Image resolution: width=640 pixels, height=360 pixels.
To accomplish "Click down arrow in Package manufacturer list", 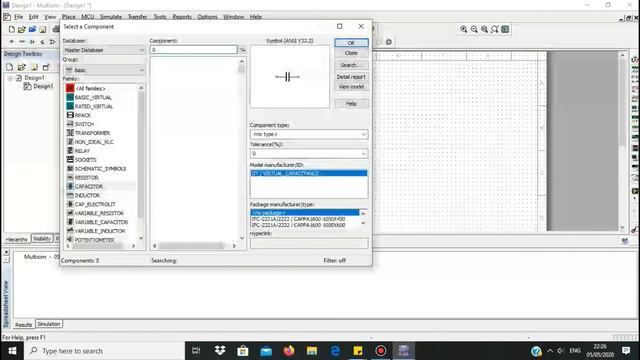I will point(363,224).
